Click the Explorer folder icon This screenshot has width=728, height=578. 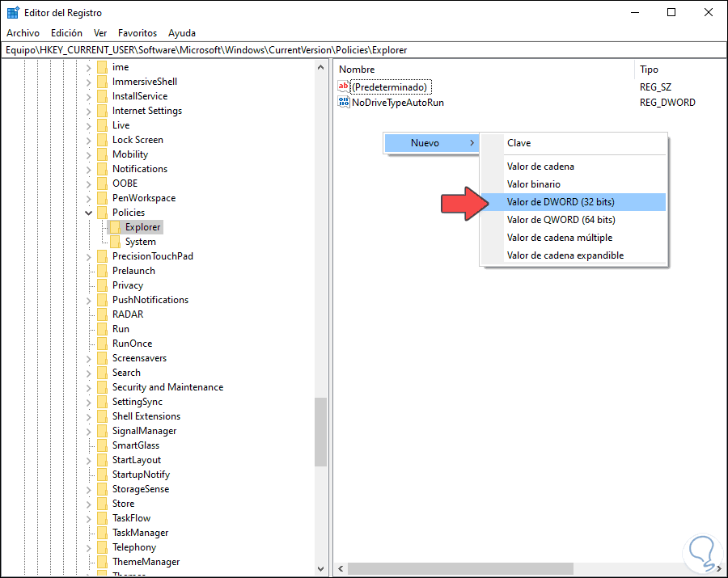pos(115,227)
